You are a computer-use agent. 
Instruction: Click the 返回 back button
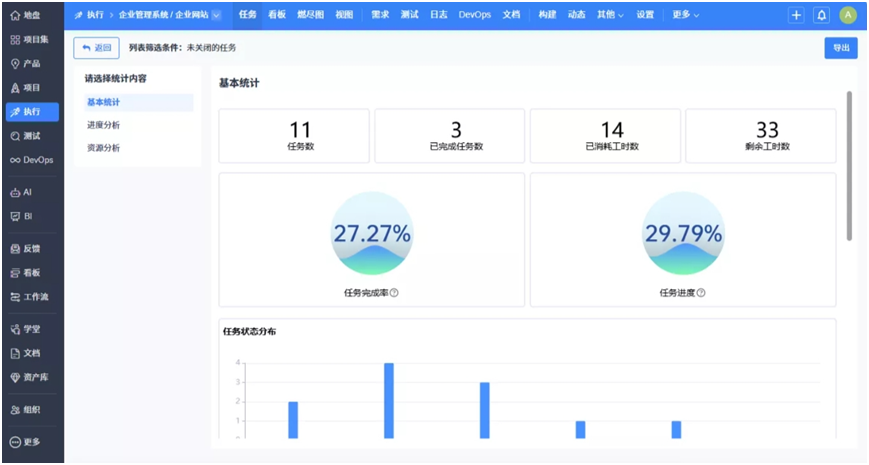(96, 48)
